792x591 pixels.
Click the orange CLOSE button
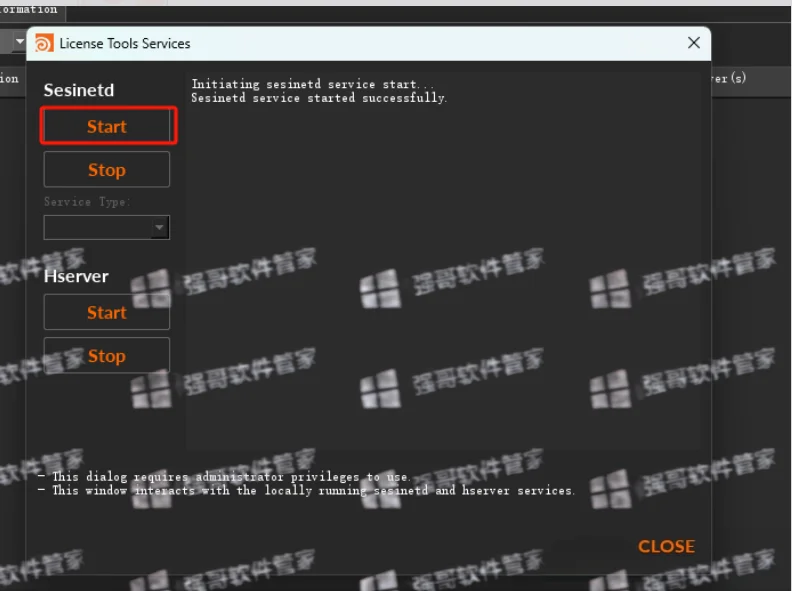coord(666,546)
